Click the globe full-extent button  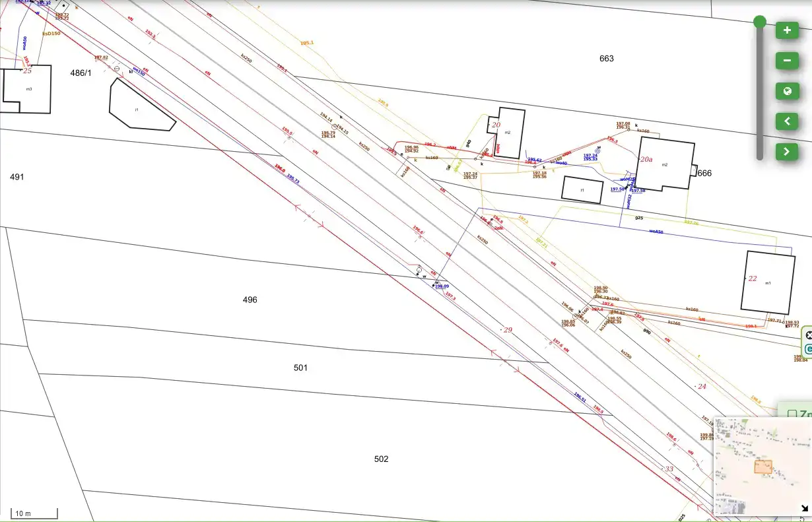pos(786,91)
